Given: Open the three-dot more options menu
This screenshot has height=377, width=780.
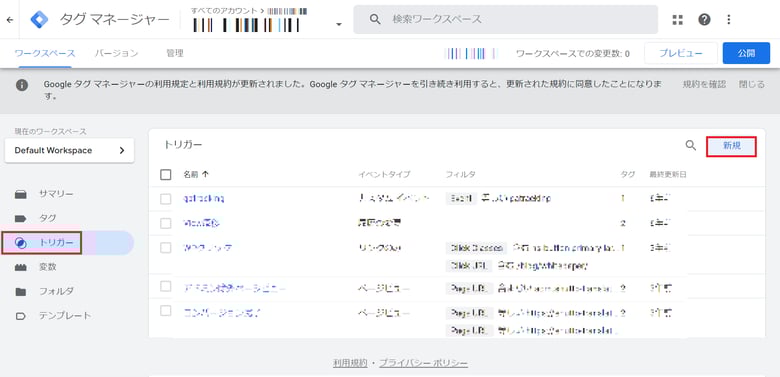Looking at the screenshot, I should pos(729,19).
